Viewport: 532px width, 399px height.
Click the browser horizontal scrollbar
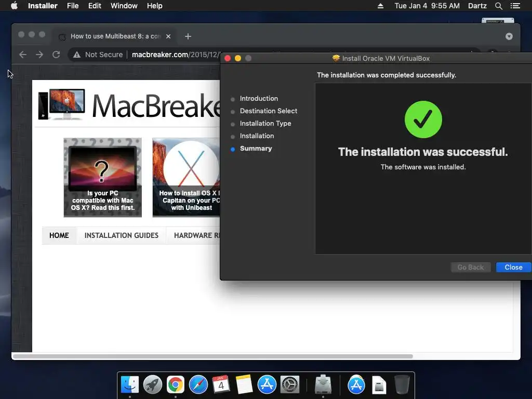pyautogui.click(x=212, y=356)
